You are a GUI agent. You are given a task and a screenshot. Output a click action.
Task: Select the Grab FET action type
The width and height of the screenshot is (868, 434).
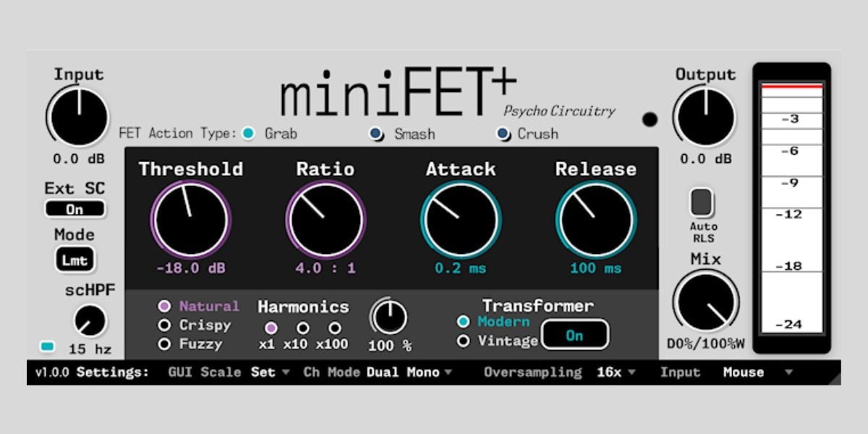(x=249, y=133)
